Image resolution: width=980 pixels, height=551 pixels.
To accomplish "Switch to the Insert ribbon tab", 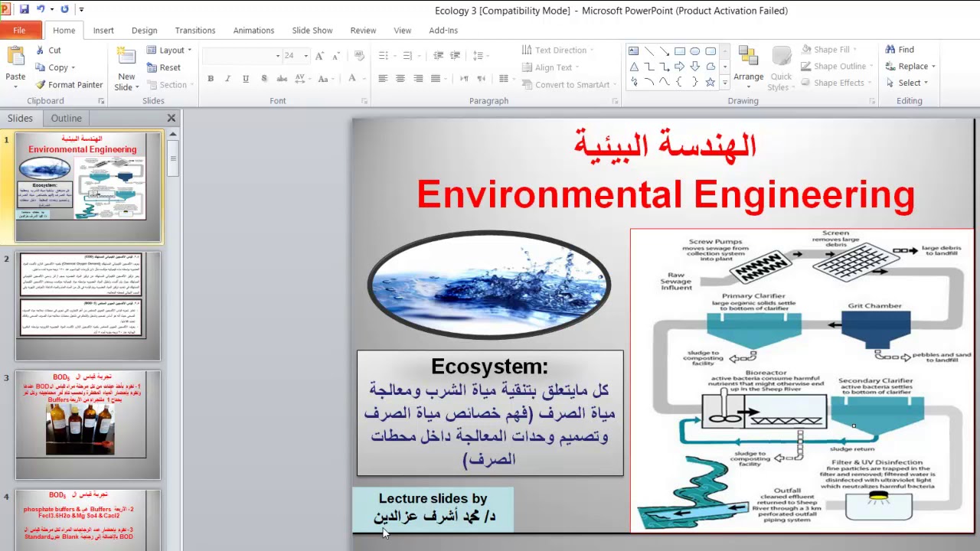I will coord(103,31).
